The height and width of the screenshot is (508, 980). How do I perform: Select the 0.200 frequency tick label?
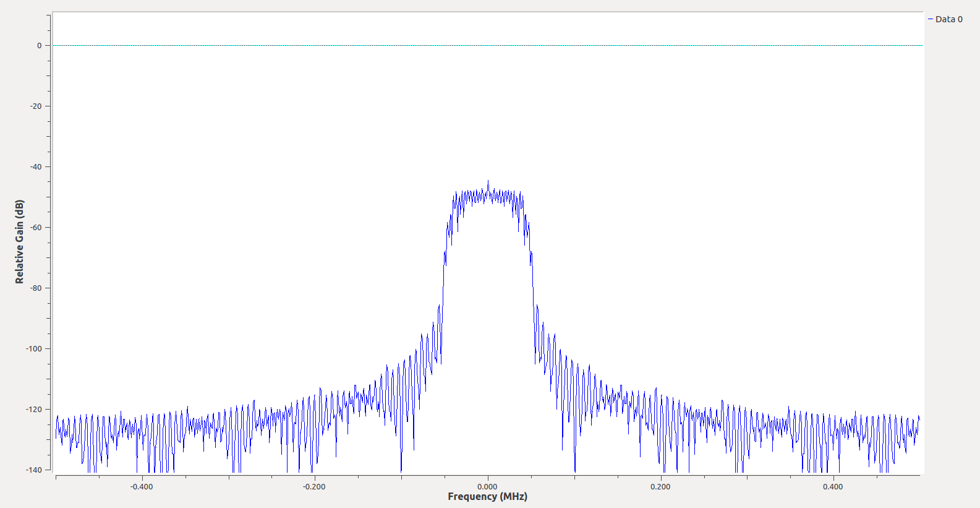660,486
